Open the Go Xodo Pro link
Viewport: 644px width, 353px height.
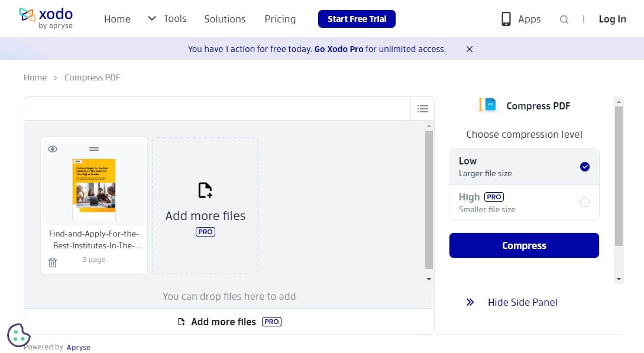339,49
